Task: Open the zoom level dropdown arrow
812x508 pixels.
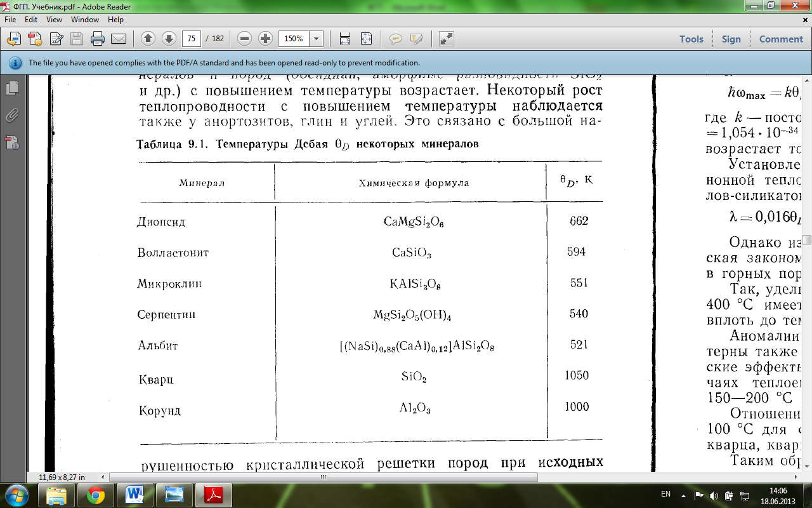Action: 316,39
